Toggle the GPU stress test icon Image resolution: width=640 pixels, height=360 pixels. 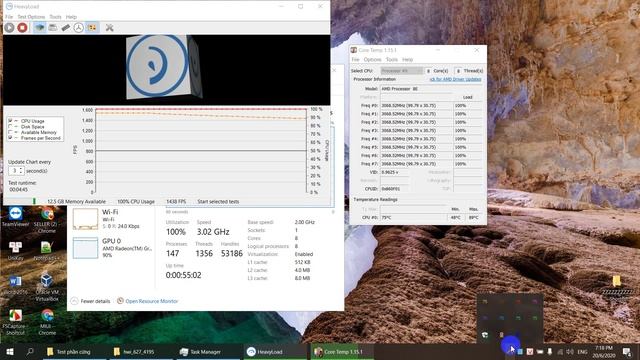point(92,27)
